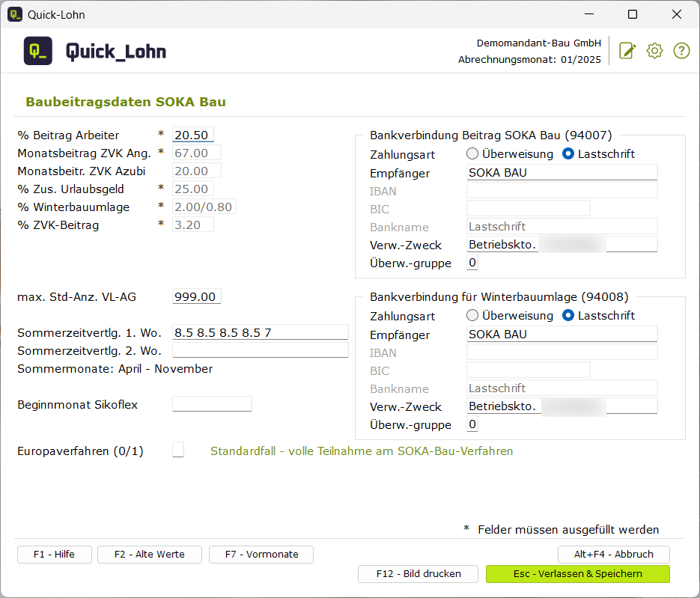Click the % Winterbauumlage field
700x598 pixels.
(x=204, y=207)
